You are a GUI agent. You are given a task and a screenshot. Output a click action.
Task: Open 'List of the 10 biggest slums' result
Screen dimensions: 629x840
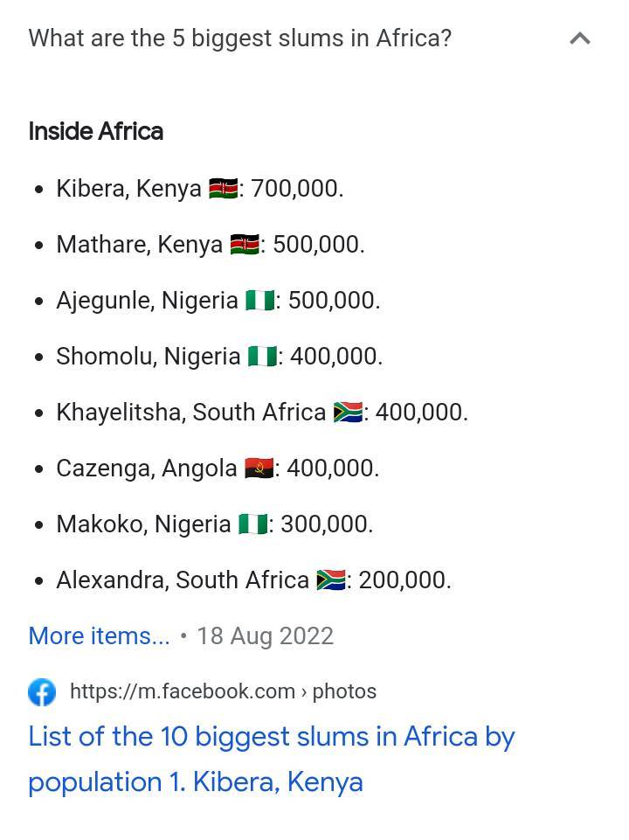[271, 759]
